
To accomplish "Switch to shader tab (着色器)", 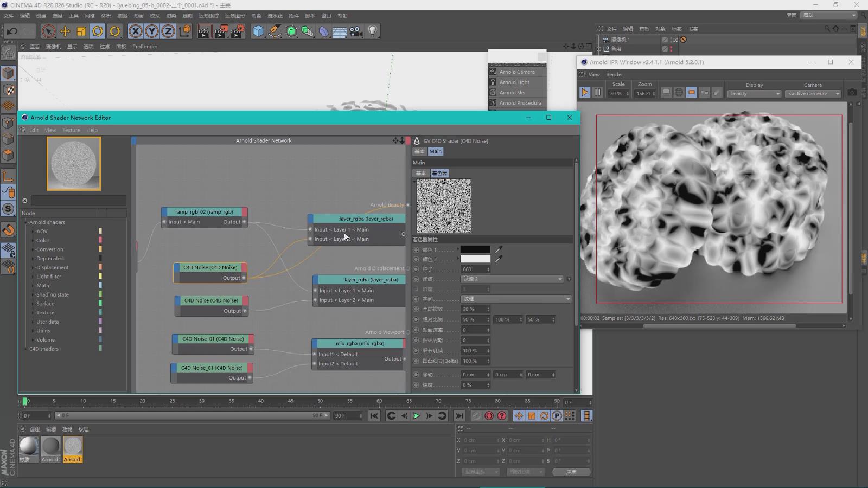I will pos(439,173).
